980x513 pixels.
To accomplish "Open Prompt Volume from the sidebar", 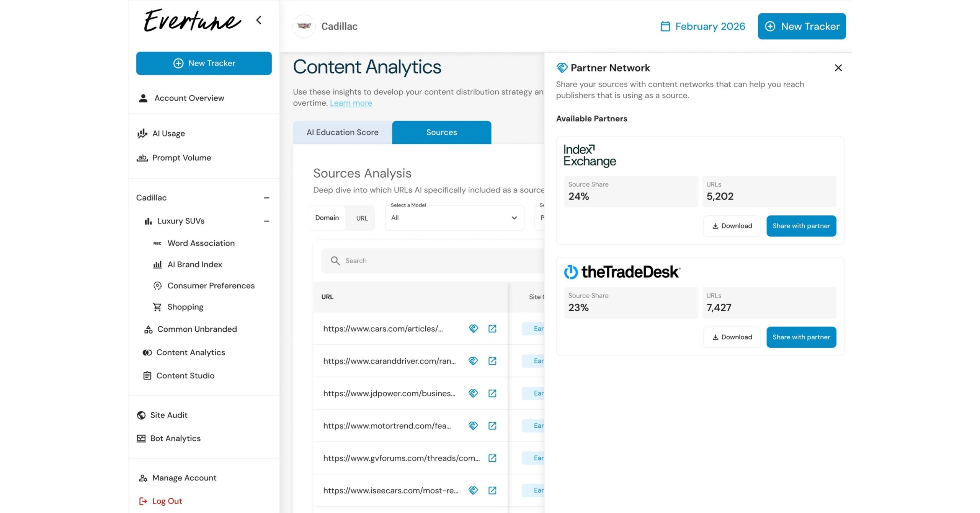I will coord(181,158).
